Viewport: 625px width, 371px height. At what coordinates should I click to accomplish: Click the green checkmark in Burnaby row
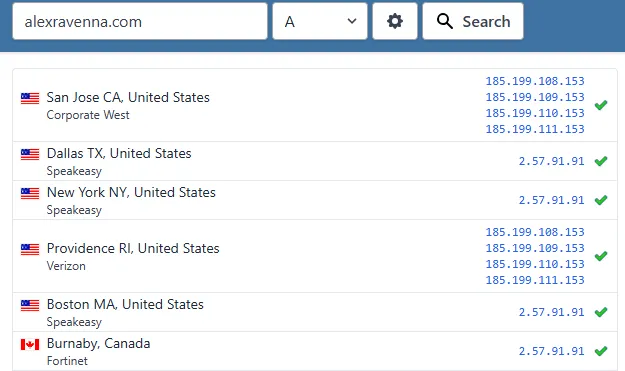pyautogui.click(x=601, y=351)
